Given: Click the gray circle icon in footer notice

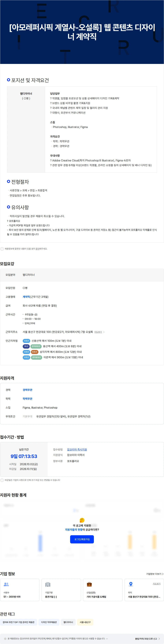Looking at the screenshot, I should click(x=5, y=639).
